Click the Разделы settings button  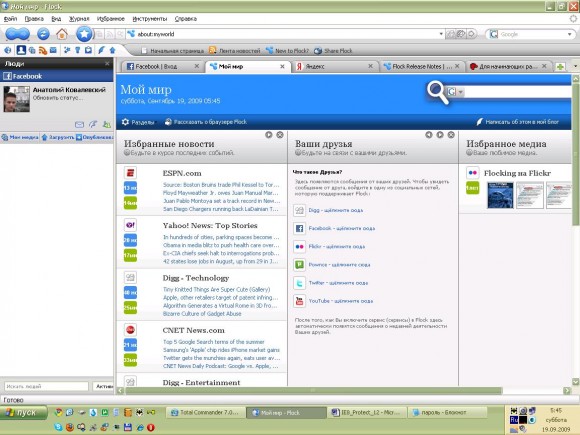pyautogui.click(x=138, y=122)
